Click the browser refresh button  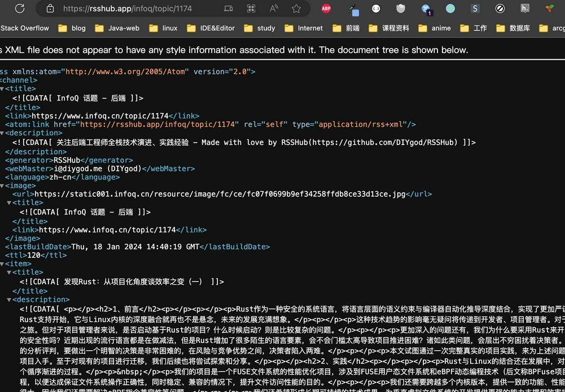(20, 8)
